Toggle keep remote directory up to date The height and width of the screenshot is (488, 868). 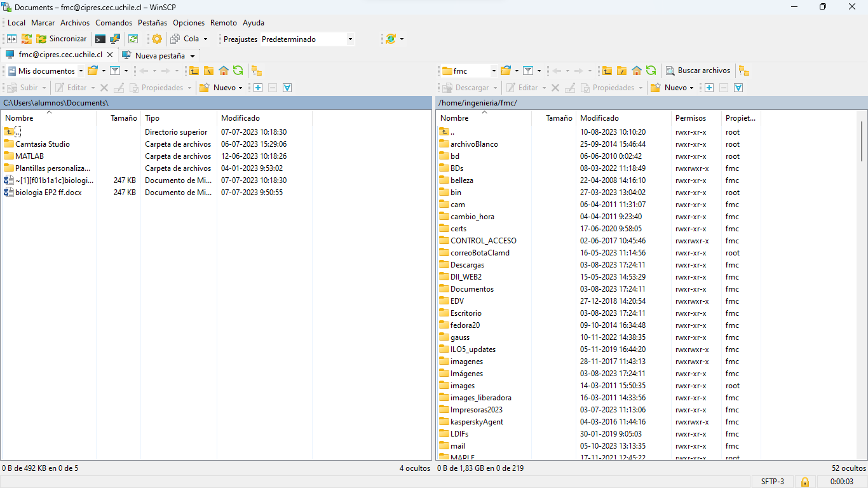click(133, 39)
